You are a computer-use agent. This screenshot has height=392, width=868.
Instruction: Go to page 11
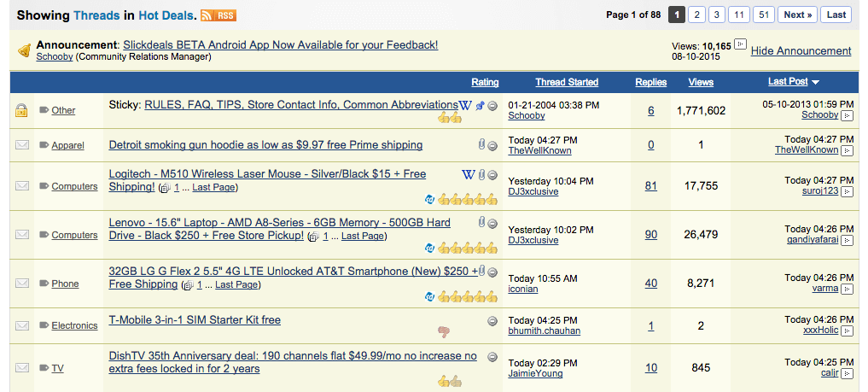pyautogui.click(x=739, y=15)
